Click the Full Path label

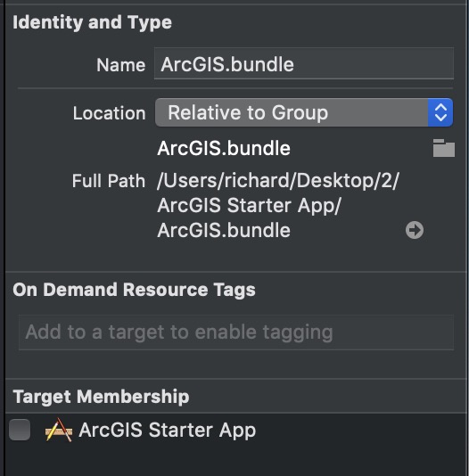click(109, 181)
